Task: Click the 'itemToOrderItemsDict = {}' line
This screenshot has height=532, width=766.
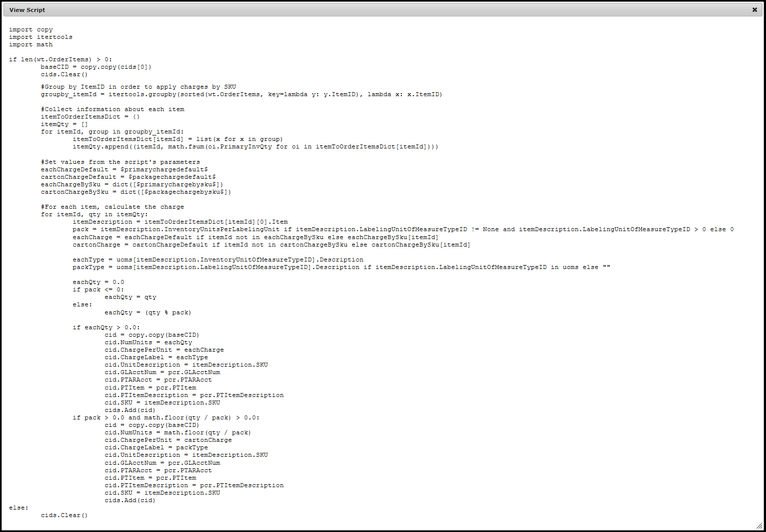Action: (x=90, y=117)
